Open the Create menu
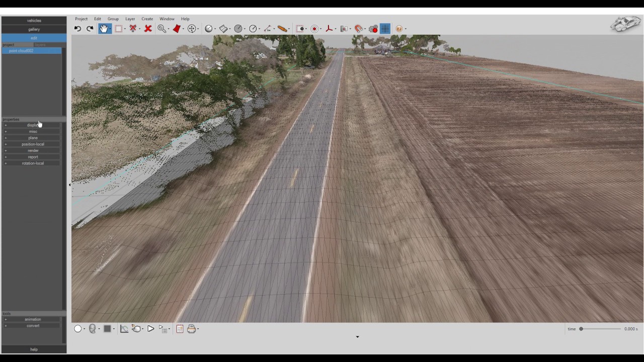Screen dimensions: 644x362 click(147, 19)
